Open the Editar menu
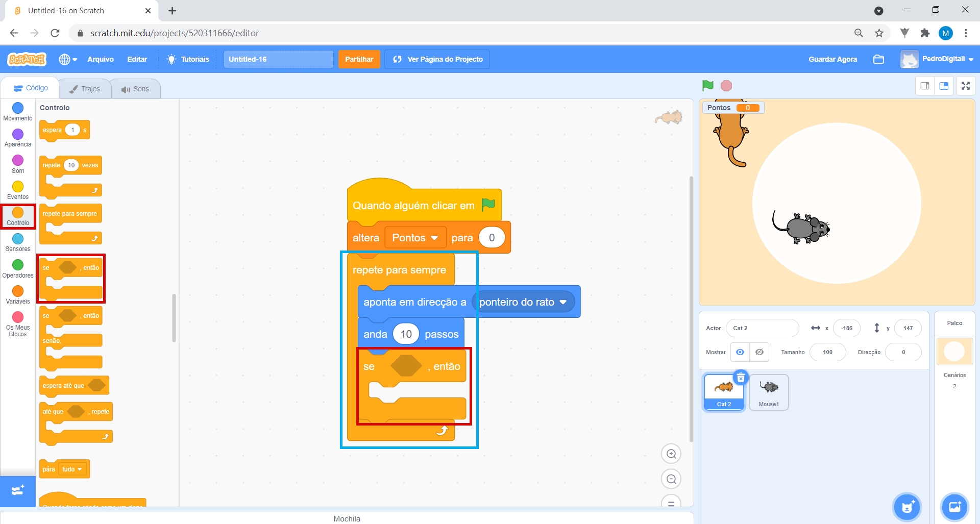This screenshot has height=524, width=980. point(137,59)
